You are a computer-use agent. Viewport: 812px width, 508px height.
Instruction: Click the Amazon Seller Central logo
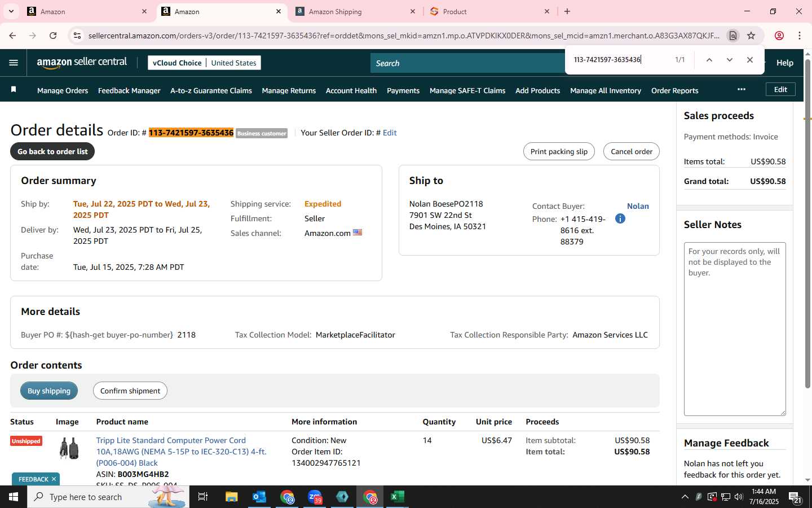pos(82,63)
